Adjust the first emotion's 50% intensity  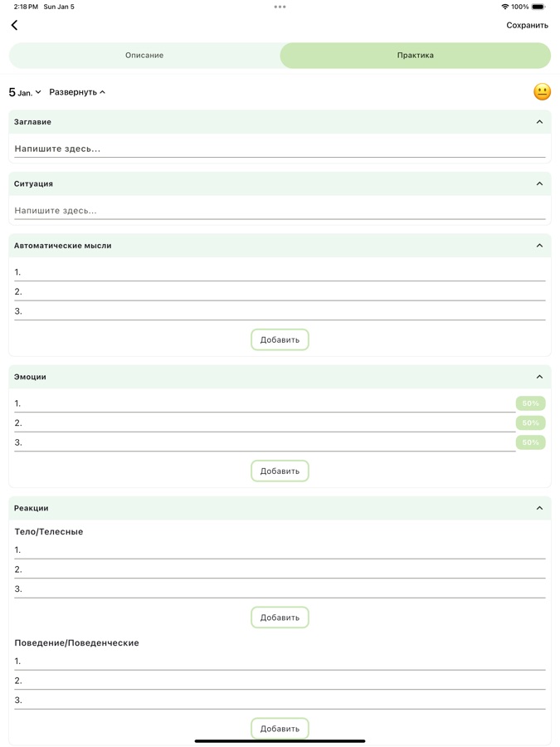point(530,403)
